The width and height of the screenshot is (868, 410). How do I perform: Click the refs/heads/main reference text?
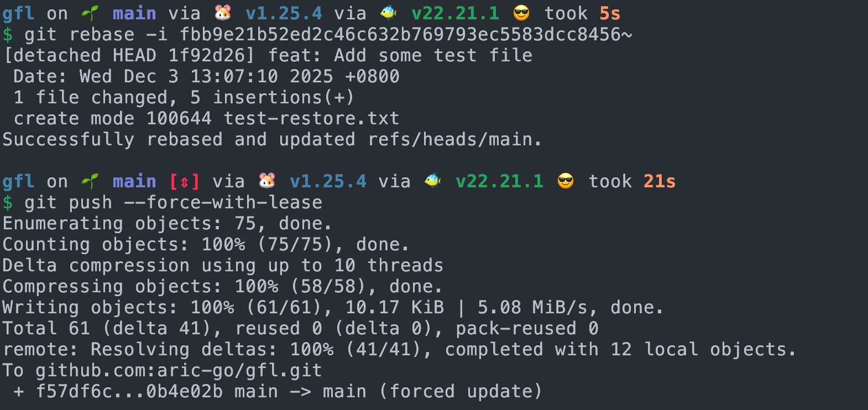coord(454,139)
